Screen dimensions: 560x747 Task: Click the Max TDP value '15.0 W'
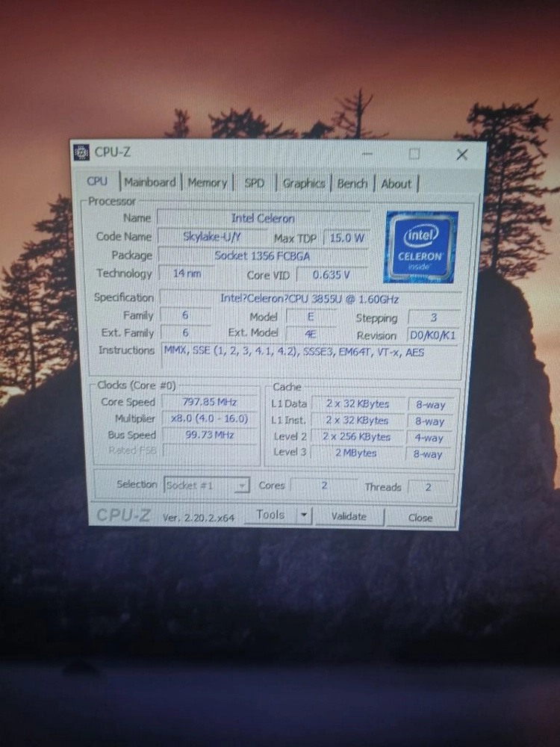[346, 238]
